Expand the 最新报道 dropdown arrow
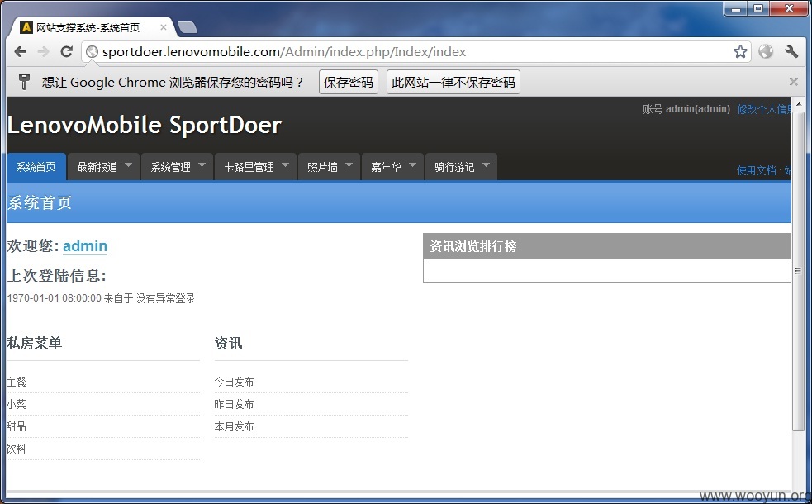812x504 pixels. pyautogui.click(x=128, y=165)
